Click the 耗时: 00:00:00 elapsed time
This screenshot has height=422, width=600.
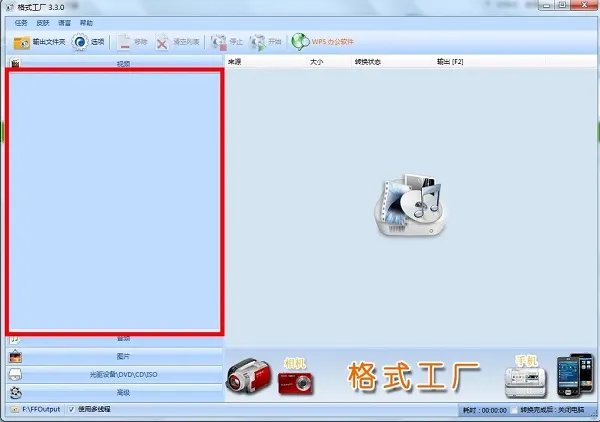pyautogui.click(x=484, y=410)
